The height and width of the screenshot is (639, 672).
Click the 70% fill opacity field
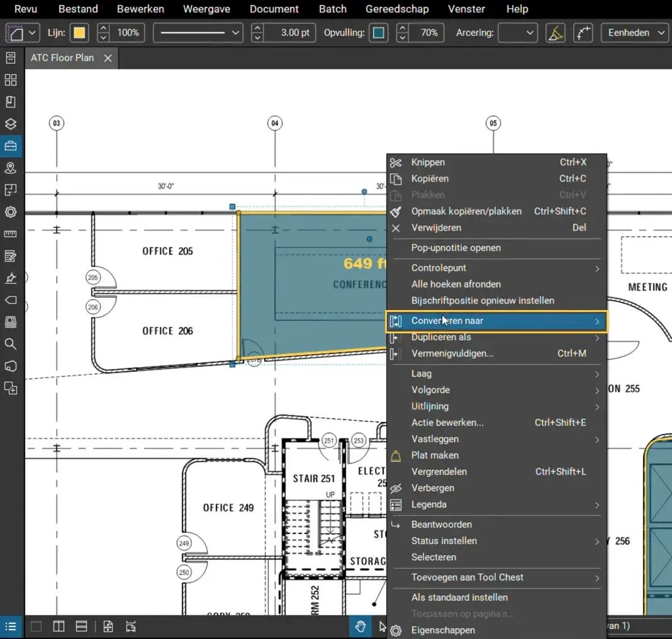coord(426,33)
